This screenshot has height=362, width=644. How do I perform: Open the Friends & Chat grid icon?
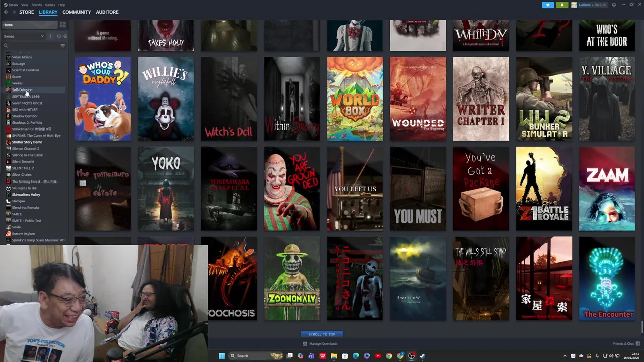[637, 344]
